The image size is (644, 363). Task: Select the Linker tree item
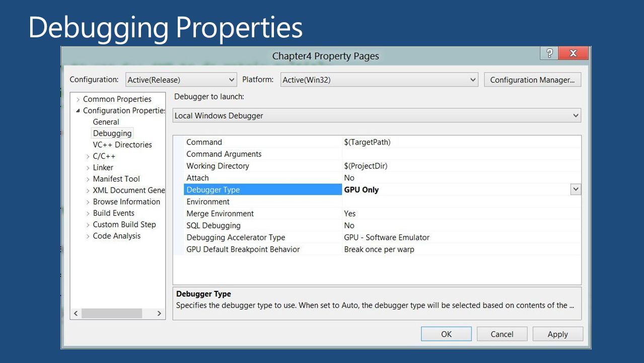point(103,167)
